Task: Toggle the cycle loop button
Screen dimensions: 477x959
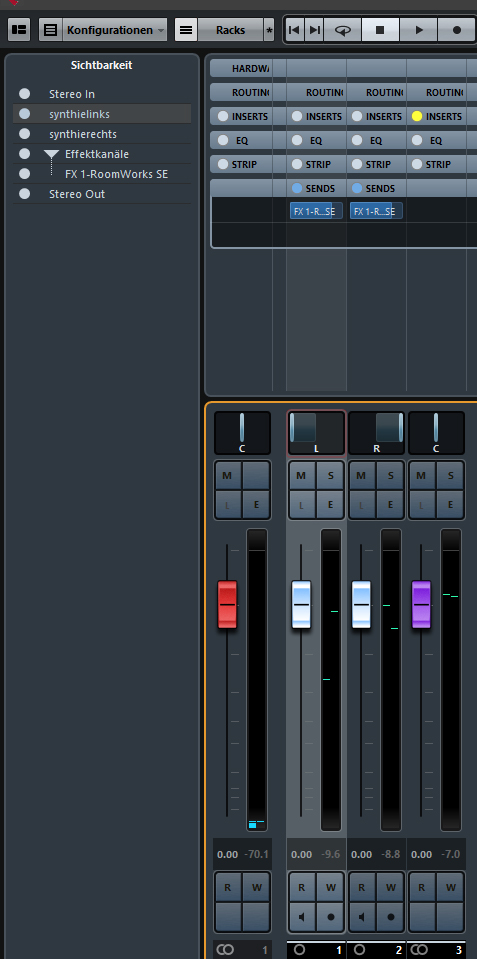Action: click(x=342, y=29)
